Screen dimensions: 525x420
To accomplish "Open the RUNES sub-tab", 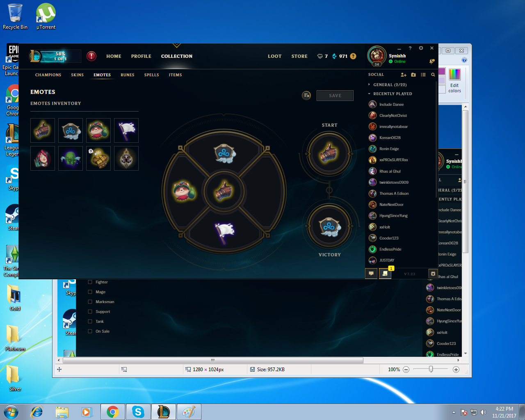I will pos(128,75).
